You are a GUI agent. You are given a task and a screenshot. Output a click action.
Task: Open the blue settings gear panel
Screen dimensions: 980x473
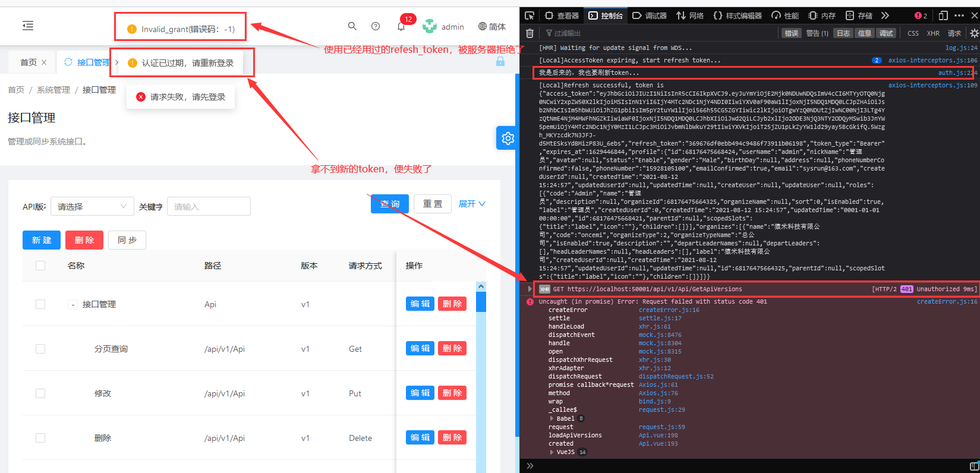pos(508,138)
